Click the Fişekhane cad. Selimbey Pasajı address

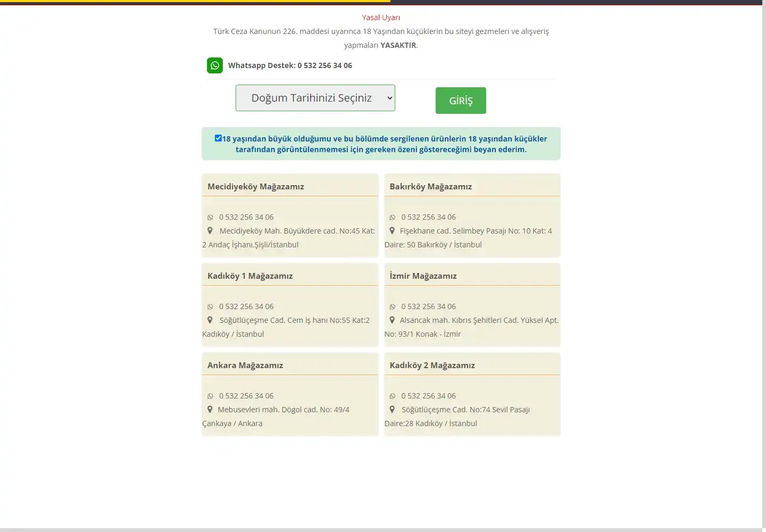(x=469, y=238)
